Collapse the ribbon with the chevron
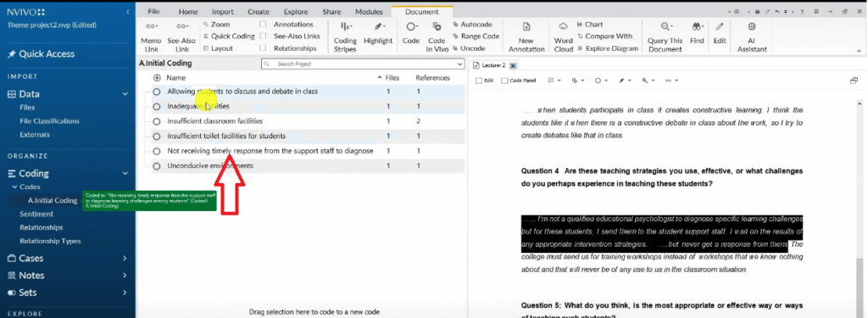The height and width of the screenshot is (318, 868). point(860,50)
